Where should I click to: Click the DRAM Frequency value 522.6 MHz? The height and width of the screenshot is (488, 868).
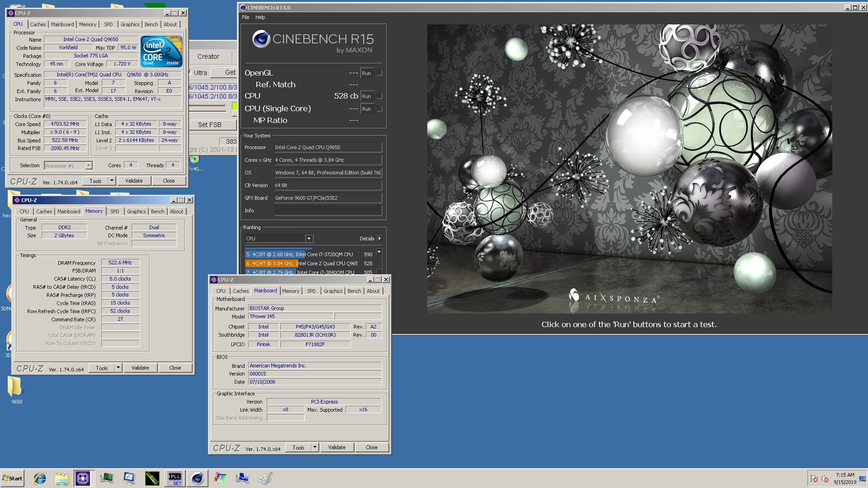point(120,263)
